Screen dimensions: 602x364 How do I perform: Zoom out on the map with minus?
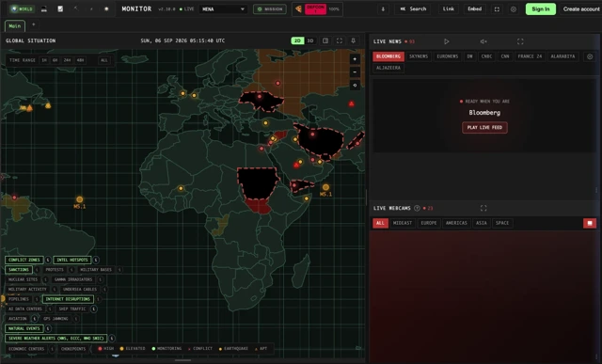pos(355,72)
